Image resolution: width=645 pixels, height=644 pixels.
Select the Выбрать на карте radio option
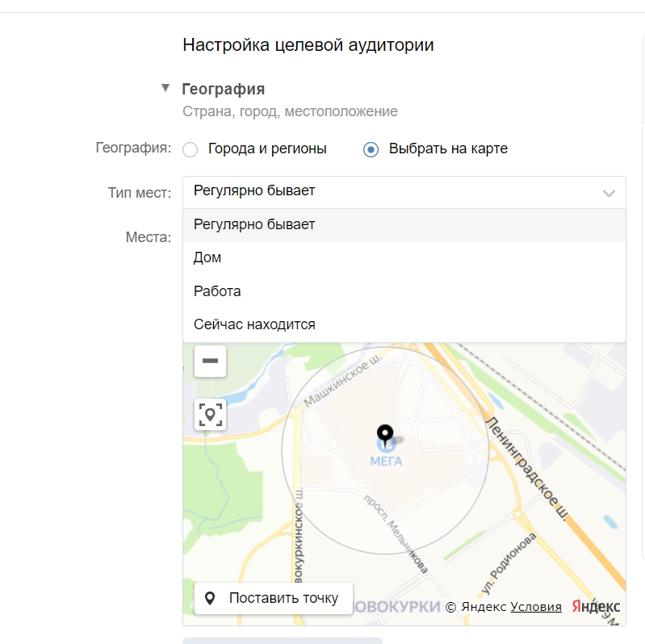[371, 149]
